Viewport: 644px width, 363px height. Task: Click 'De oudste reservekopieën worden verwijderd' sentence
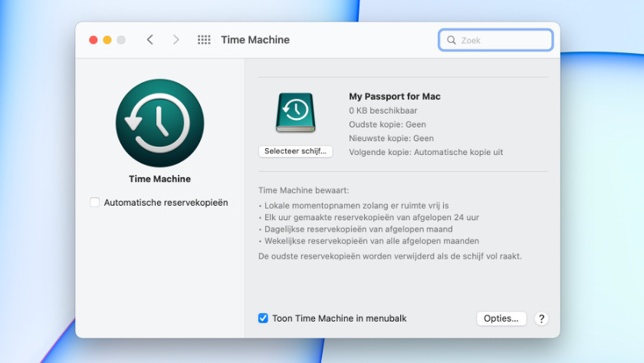[389, 256]
